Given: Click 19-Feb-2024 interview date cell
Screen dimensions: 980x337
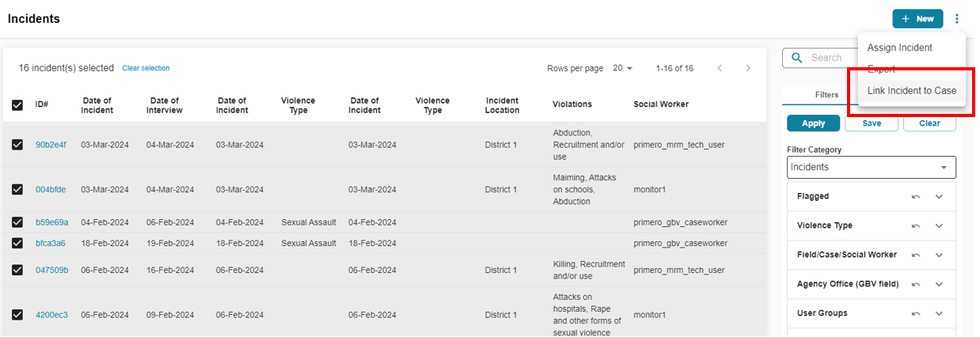Looking at the screenshot, I should pos(170,243).
